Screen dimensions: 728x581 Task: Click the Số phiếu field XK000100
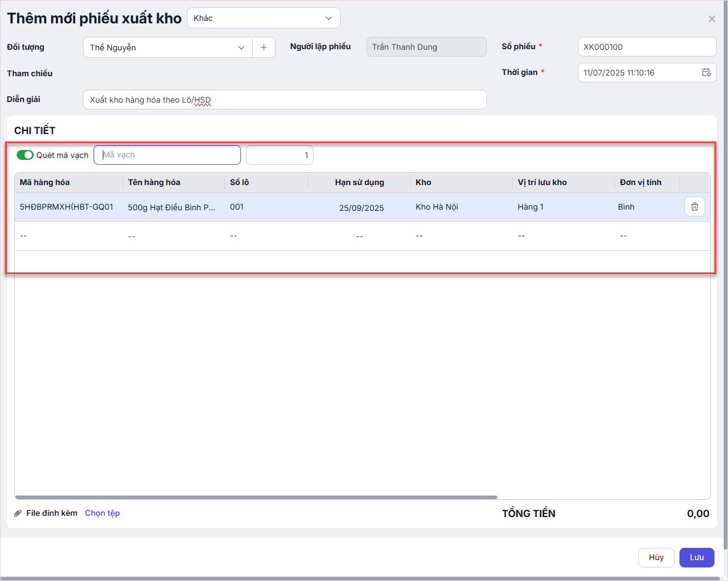pyautogui.click(x=646, y=47)
